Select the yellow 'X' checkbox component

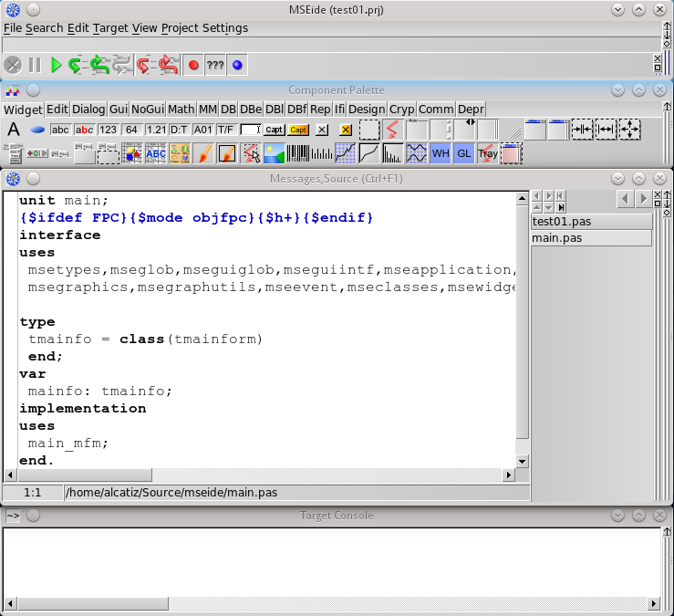click(x=346, y=130)
